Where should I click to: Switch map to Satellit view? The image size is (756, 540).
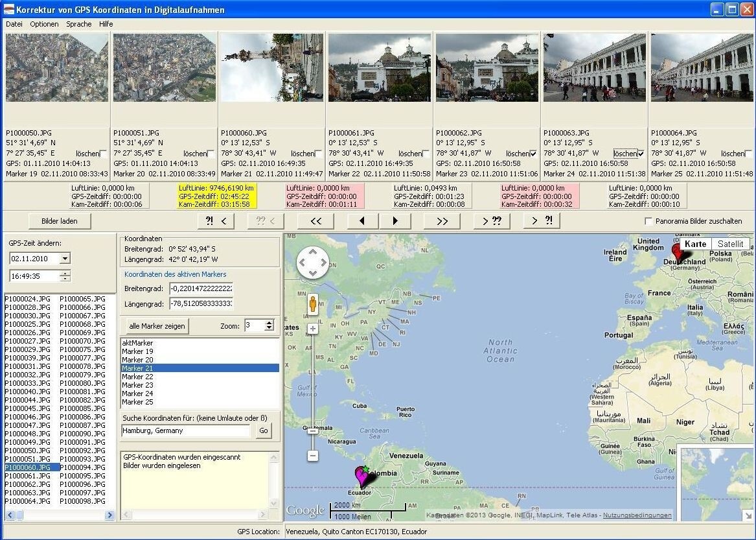(x=730, y=244)
